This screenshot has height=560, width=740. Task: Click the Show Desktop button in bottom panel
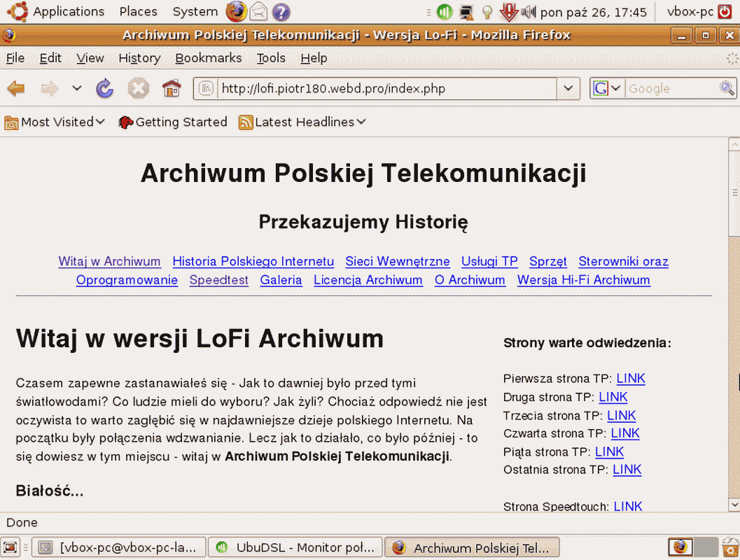(x=11, y=547)
